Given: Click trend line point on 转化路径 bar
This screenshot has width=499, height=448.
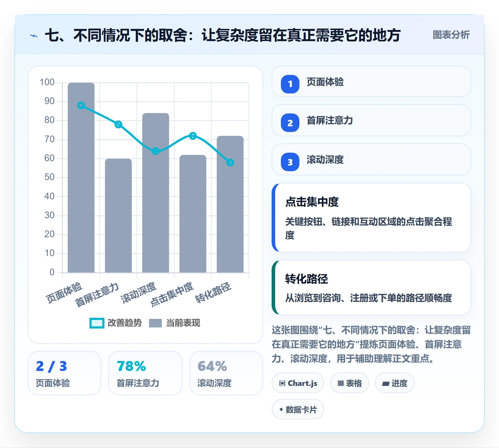Looking at the screenshot, I should click(x=230, y=163).
